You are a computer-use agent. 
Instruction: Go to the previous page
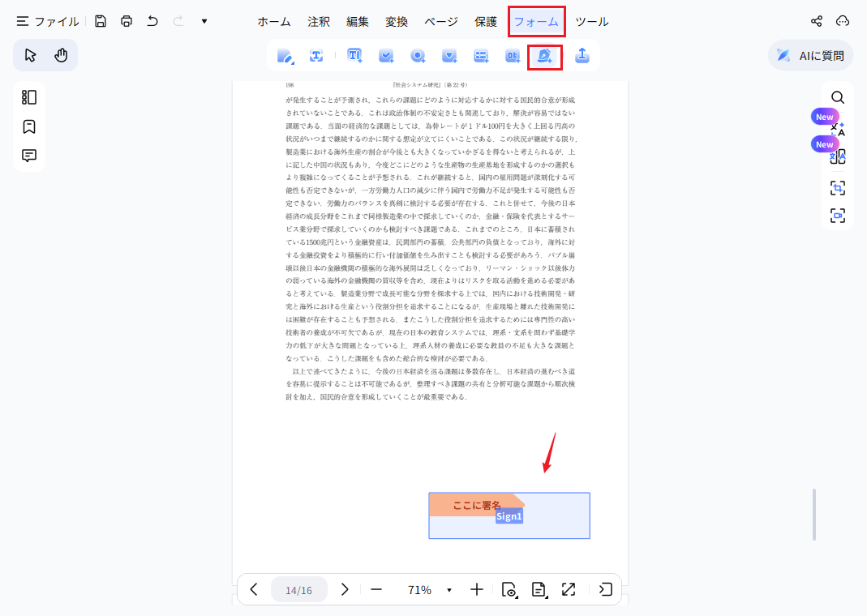coord(254,589)
